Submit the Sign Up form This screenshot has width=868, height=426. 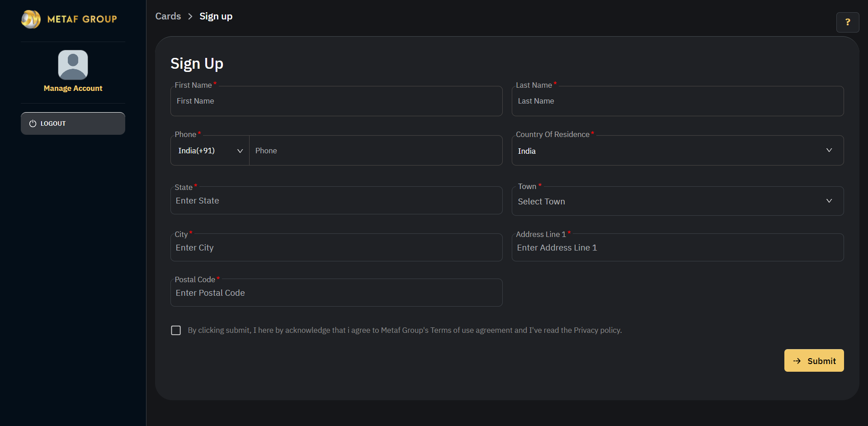[814, 360]
